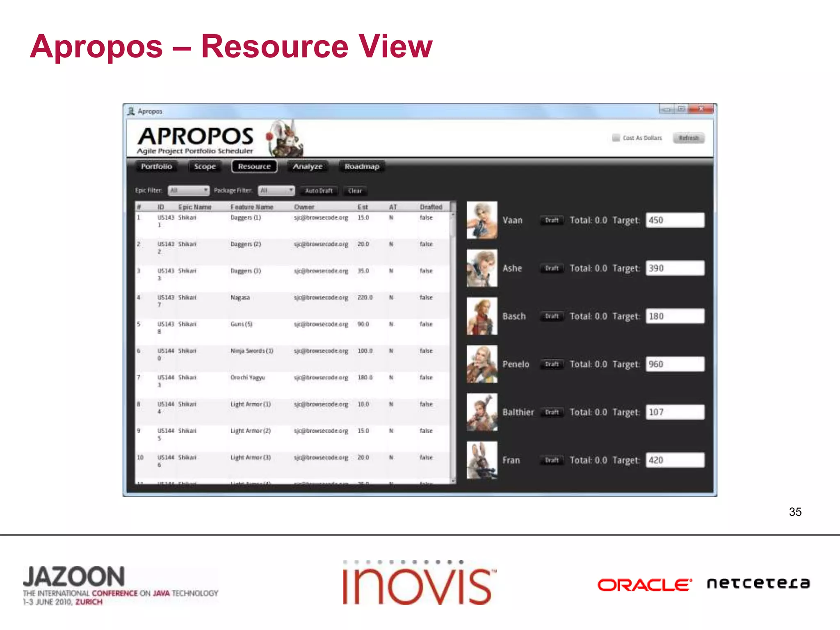Open the Epic Filter dropdown
This screenshot has width=840, height=630.
tap(189, 191)
